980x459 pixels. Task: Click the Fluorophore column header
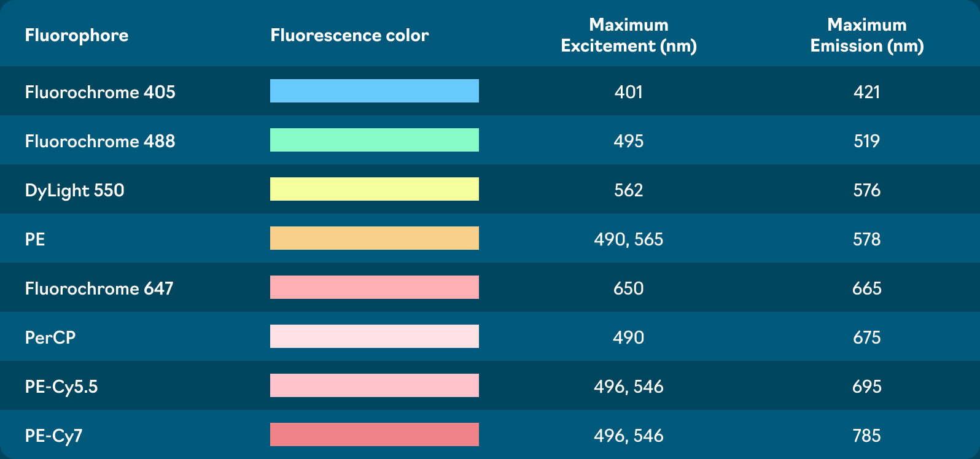tap(77, 35)
